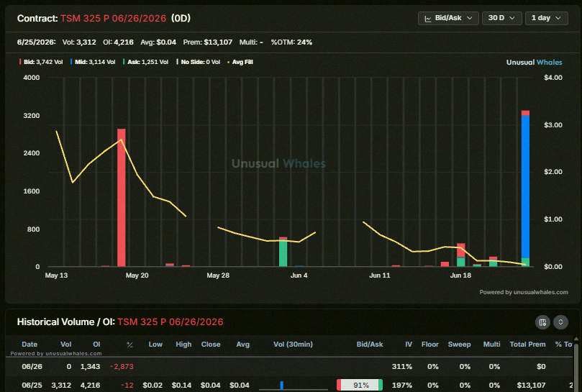
Task: Open the Bid/Ask chart type dropdown
Action: (448, 18)
